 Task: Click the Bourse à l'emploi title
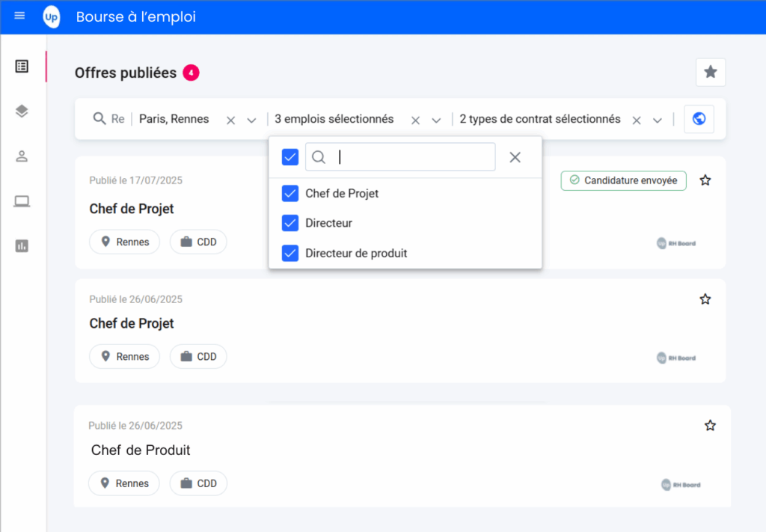136,16
